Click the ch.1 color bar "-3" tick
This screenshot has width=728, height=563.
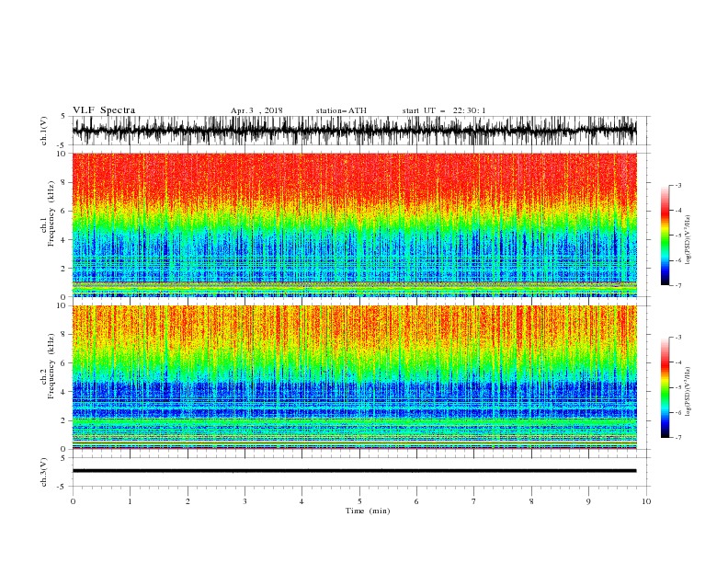coord(678,185)
